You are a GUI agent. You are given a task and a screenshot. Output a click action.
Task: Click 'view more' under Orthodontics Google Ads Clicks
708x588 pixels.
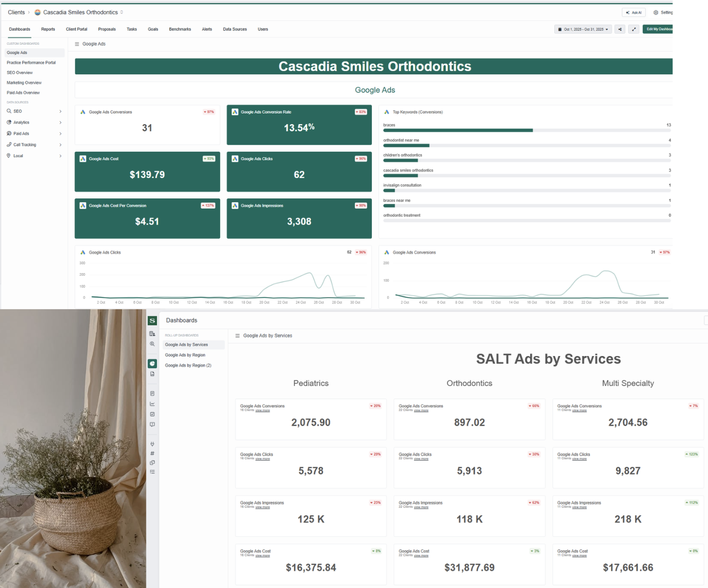point(421,459)
